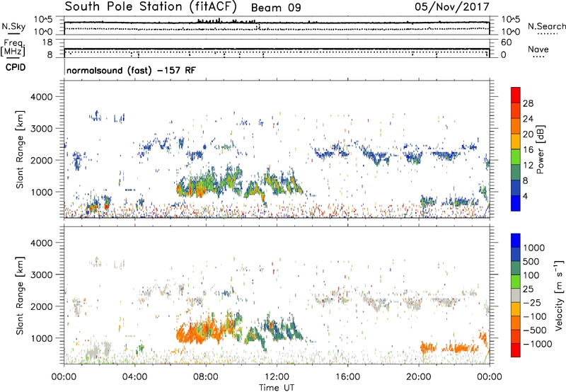Click the "08:00" time axis label
Viewport: 566px width, 392px height.
click(206, 377)
